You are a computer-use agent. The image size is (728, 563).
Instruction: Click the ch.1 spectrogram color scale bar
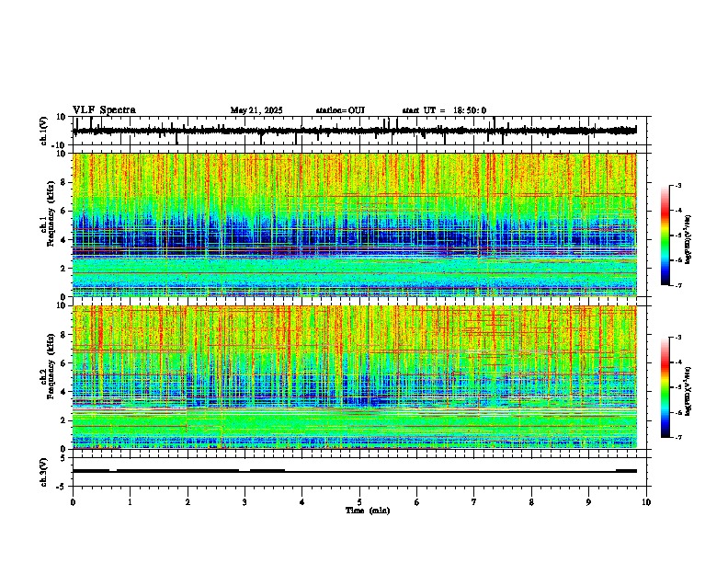665,236
